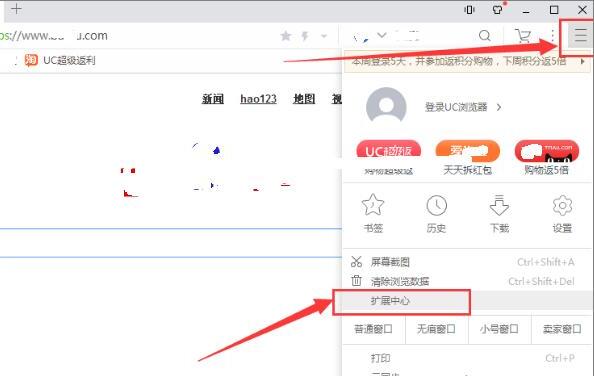Open a 小号窗口 alternate account window

click(499, 329)
